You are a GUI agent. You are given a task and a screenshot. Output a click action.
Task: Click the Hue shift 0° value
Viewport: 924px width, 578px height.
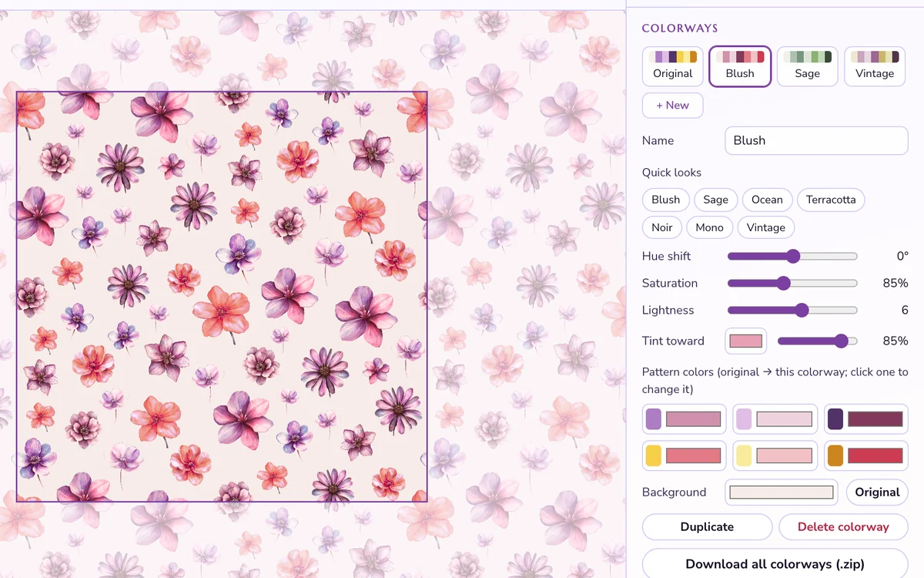coord(902,256)
